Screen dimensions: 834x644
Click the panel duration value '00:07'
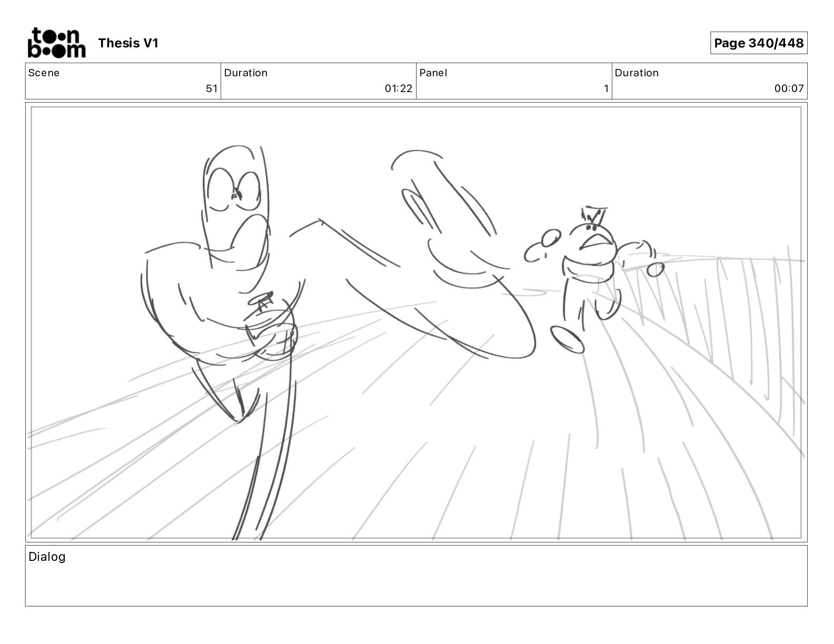pyautogui.click(x=789, y=88)
